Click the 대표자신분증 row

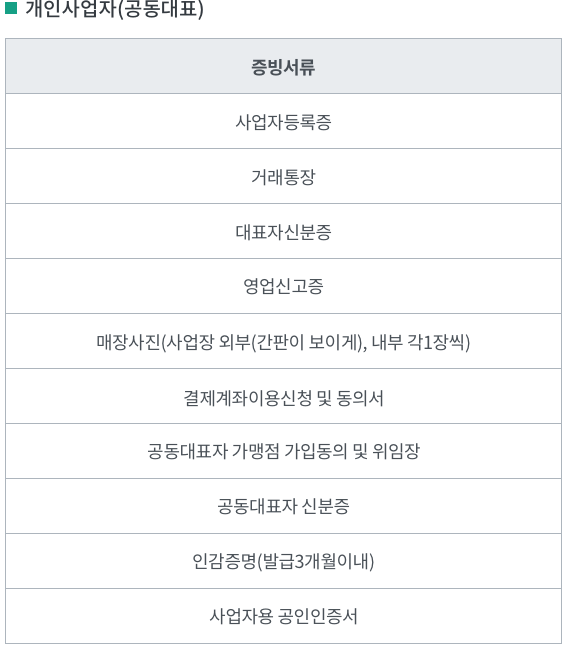click(283, 231)
